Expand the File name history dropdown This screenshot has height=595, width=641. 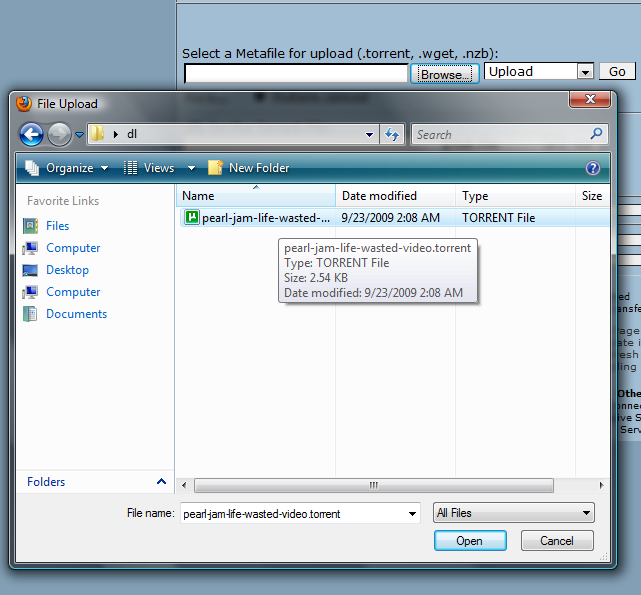click(412, 514)
